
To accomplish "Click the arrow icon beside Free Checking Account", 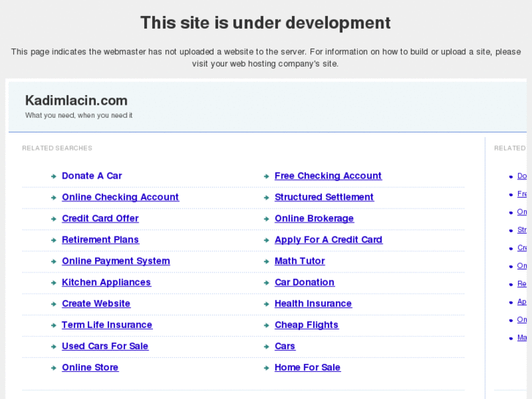I will [266, 176].
